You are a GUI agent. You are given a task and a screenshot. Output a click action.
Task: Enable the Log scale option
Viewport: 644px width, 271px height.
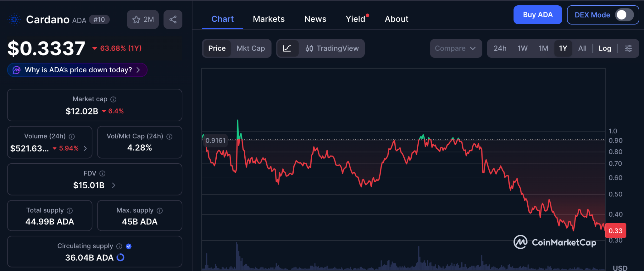(605, 48)
